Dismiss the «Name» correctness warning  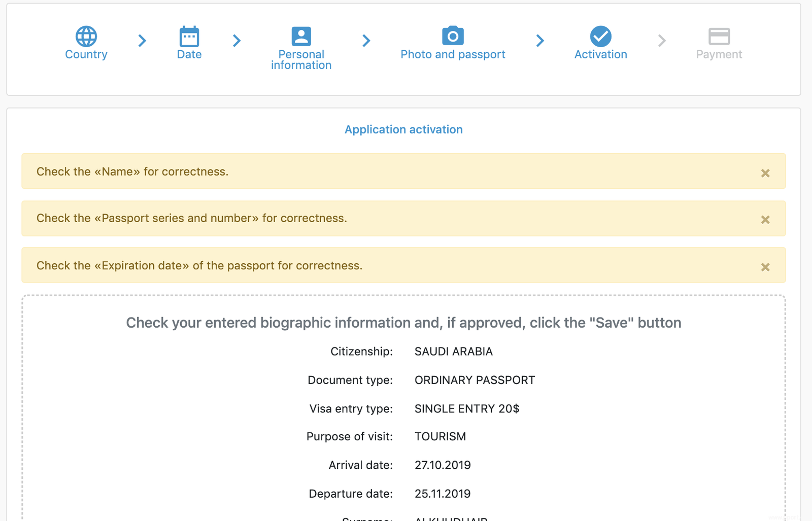coord(765,173)
